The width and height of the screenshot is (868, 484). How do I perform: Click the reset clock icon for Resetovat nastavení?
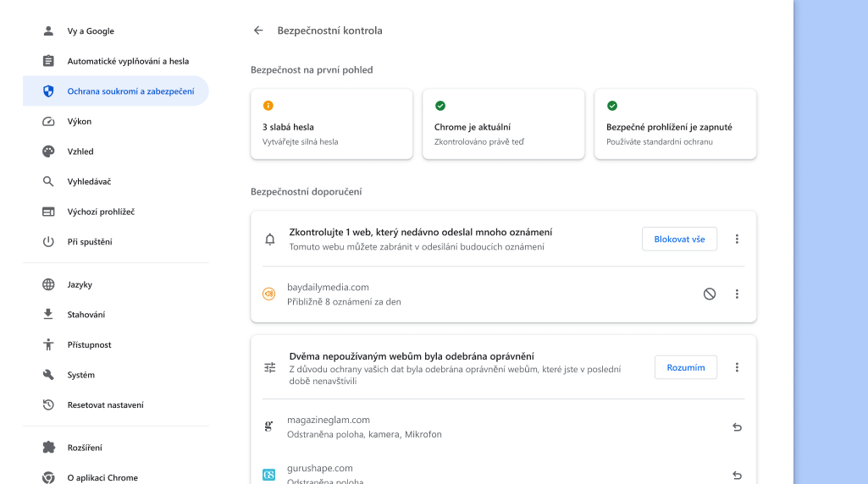pos(48,405)
